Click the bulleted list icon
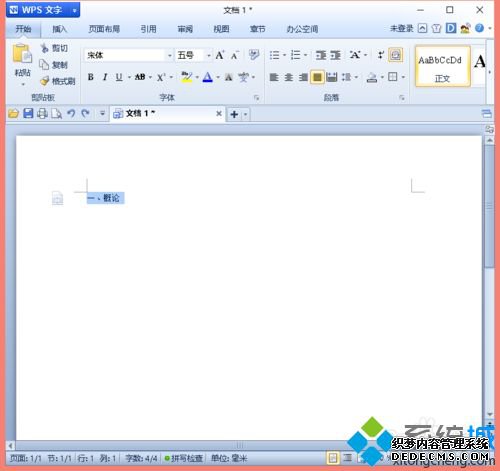 pyautogui.click(x=274, y=55)
